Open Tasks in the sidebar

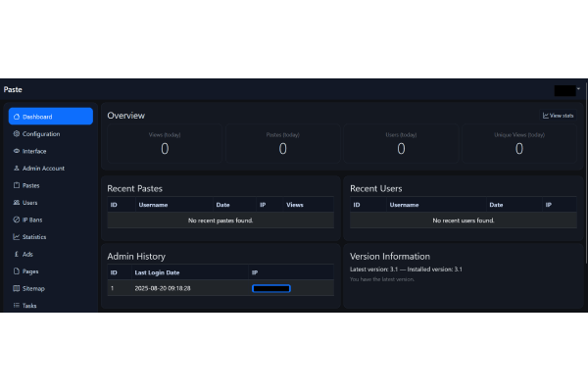pos(29,306)
